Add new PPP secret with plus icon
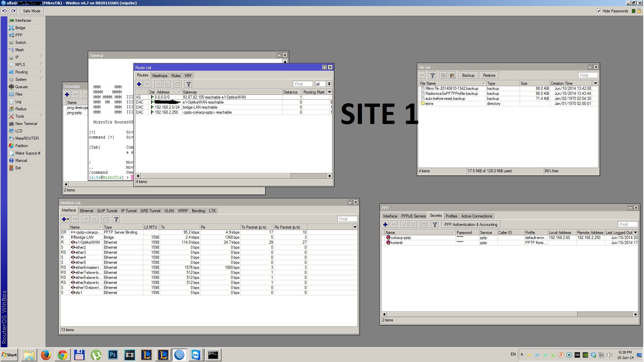The height and width of the screenshot is (362, 644). pyautogui.click(x=385, y=225)
